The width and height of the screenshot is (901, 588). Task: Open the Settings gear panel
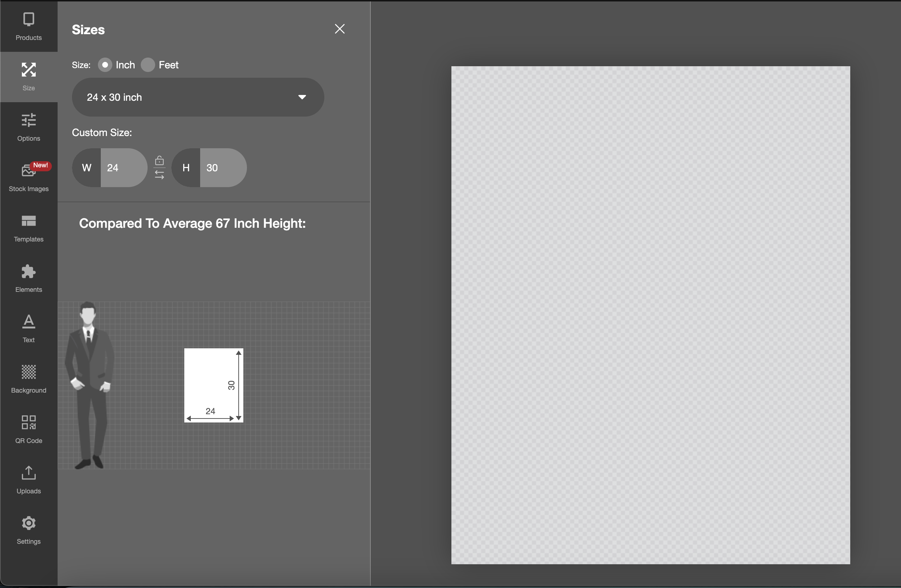coord(29,530)
